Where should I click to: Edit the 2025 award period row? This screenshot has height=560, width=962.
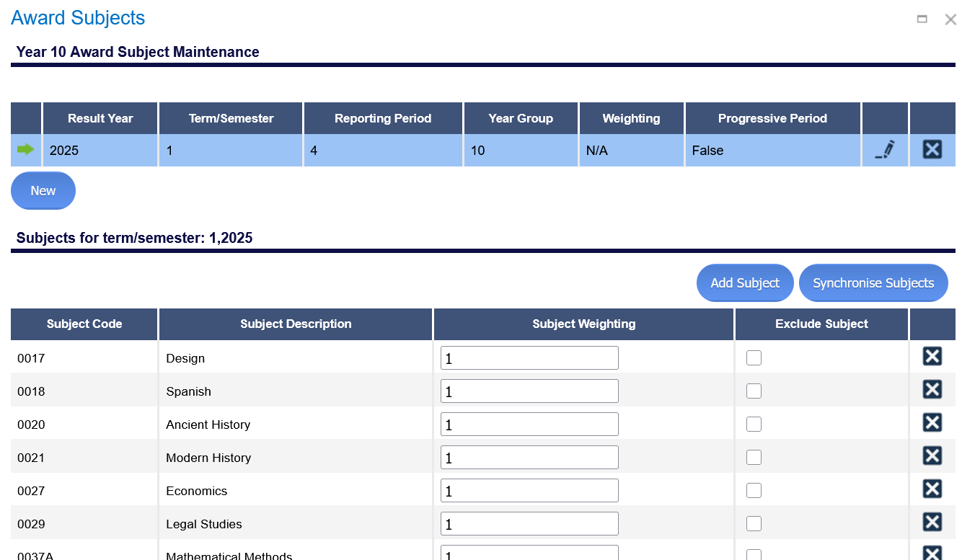885,150
